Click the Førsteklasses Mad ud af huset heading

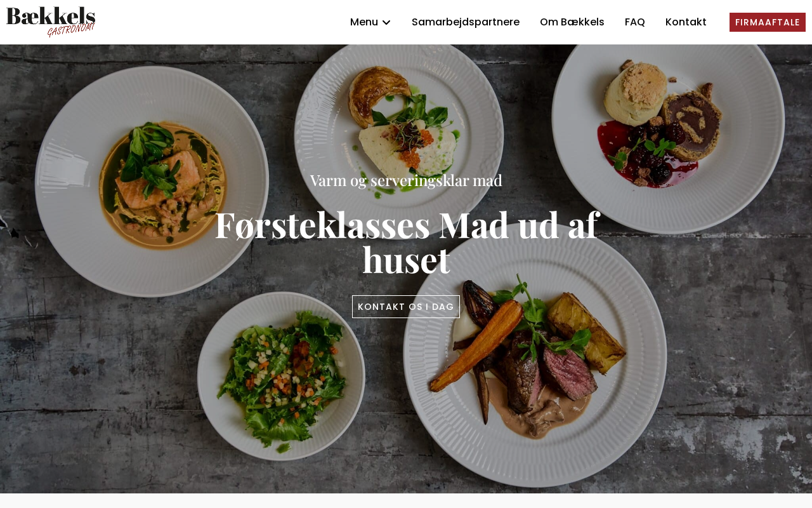pyautogui.click(x=406, y=242)
